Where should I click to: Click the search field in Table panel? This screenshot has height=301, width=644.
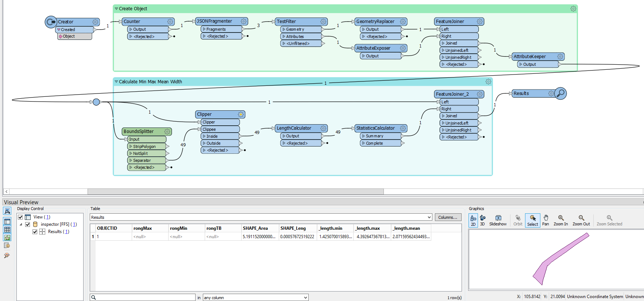click(x=143, y=297)
